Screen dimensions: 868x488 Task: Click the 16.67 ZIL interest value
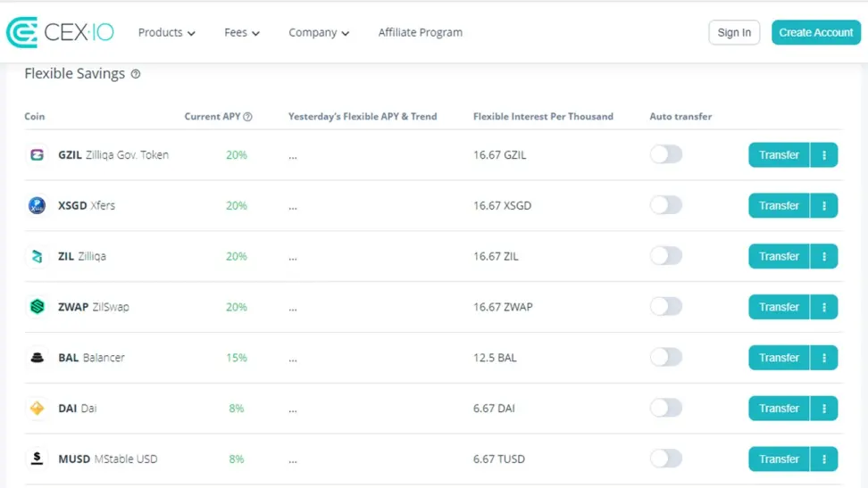point(496,256)
